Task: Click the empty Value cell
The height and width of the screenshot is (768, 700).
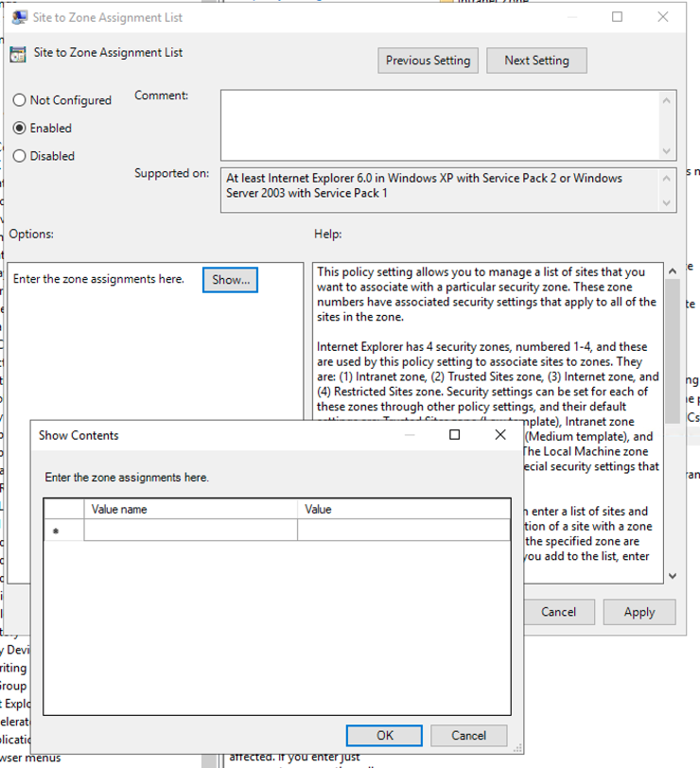Action: coord(404,531)
